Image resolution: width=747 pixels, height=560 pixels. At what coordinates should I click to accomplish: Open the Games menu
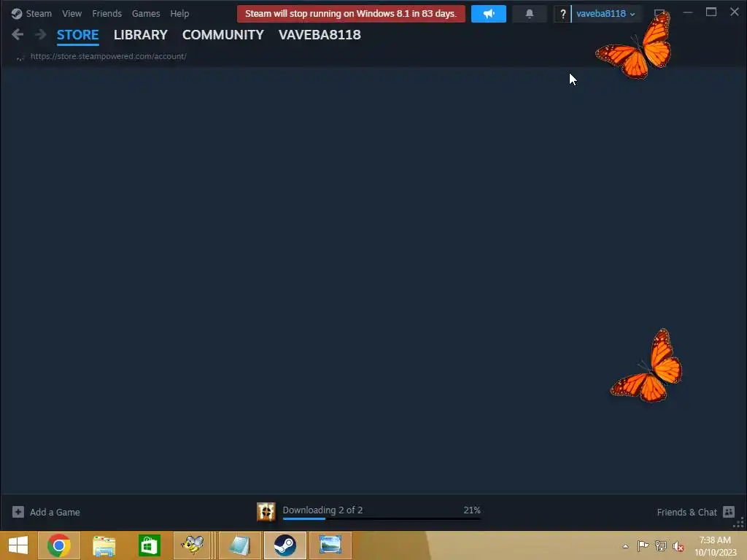146,13
